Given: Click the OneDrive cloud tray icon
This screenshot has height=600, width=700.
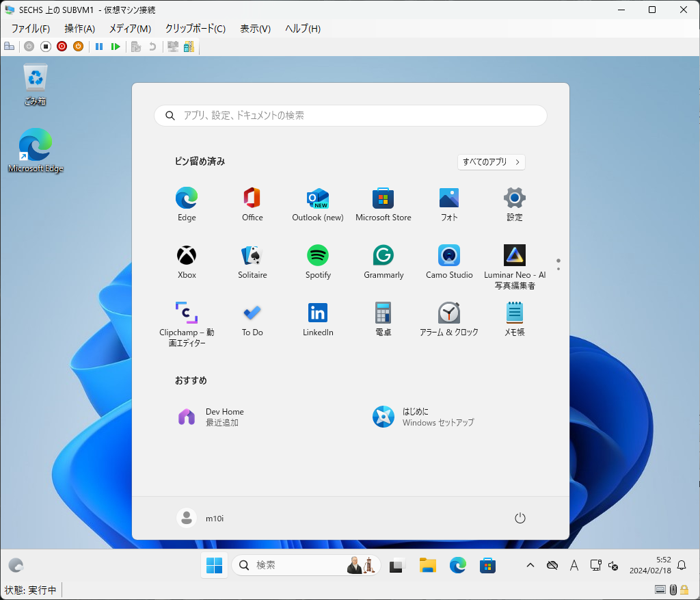Looking at the screenshot, I should [x=552, y=566].
